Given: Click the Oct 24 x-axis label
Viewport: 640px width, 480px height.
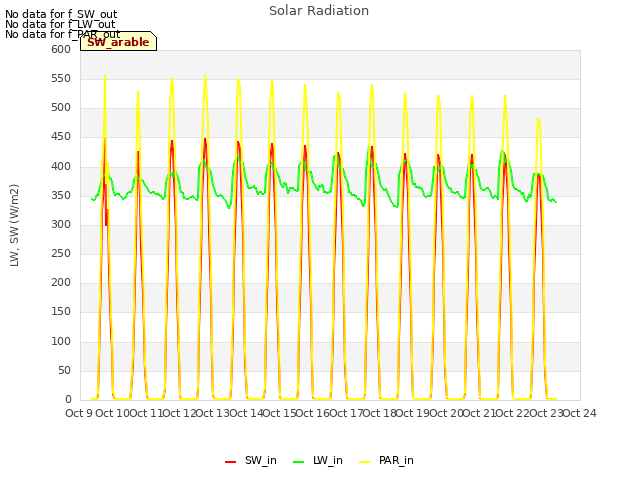Looking at the screenshot, I should tap(580, 413).
